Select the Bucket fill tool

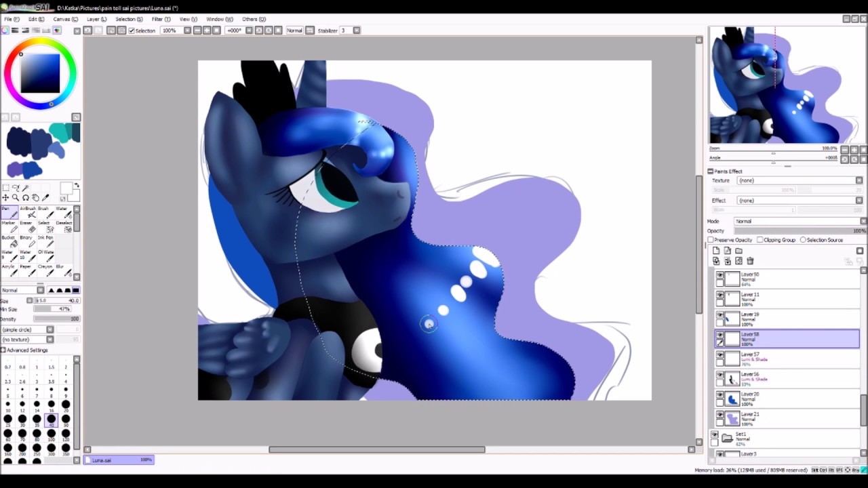click(x=9, y=241)
